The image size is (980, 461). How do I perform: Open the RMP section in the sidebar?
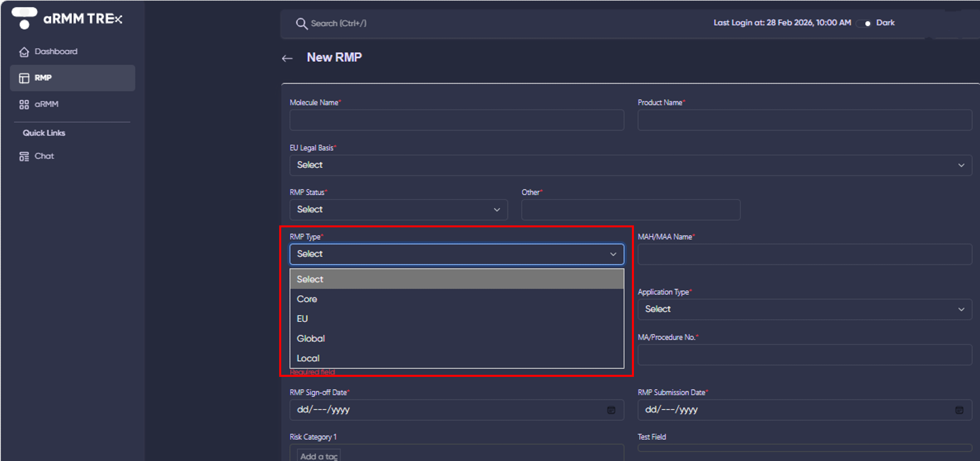(72, 78)
